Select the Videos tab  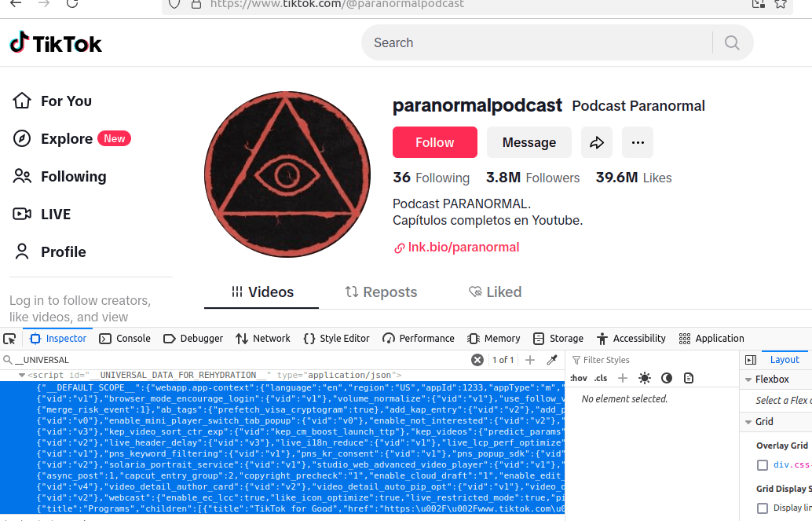pos(262,292)
